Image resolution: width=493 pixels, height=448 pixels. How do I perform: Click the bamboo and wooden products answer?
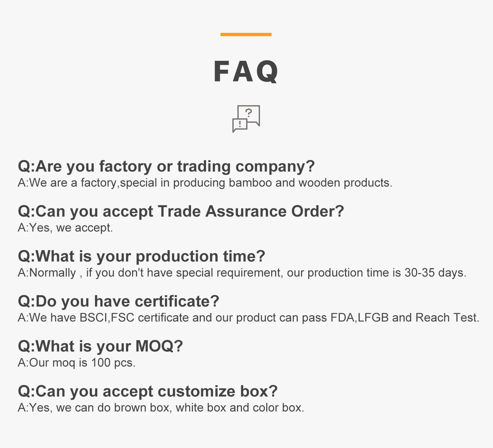click(x=205, y=183)
